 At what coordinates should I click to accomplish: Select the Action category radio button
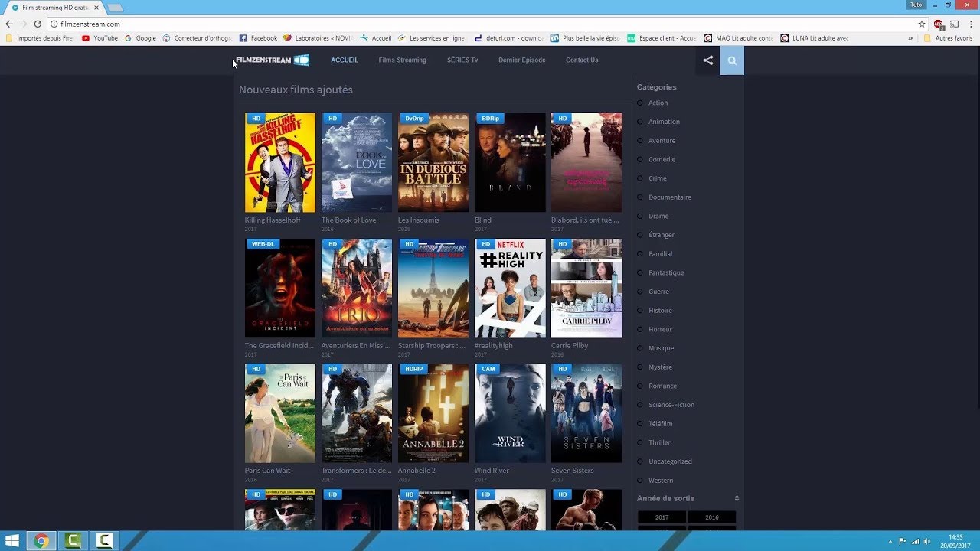pyautogui.click(x=640, y=103)
